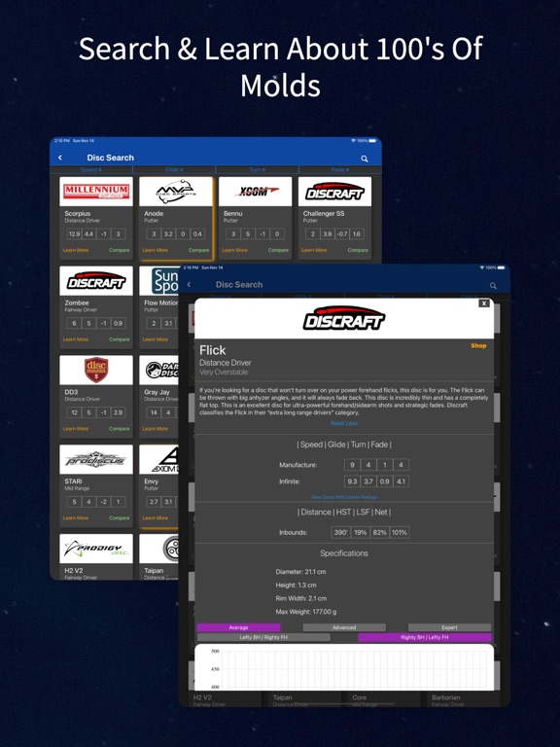Image resolution: width=560 pixels, height=747 pixels.
Task: Click Diameter: 21.1 cm spec
Action: (300, 572)
